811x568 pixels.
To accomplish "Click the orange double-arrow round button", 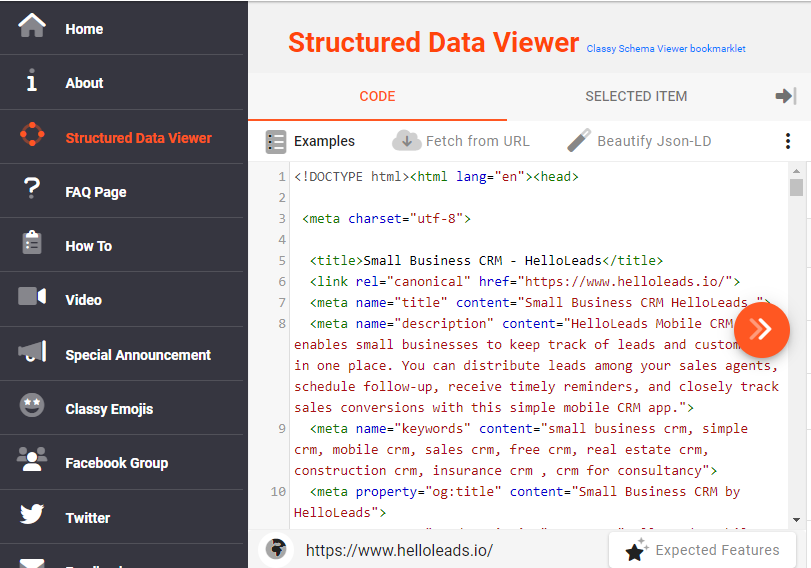I will point(762,329).
